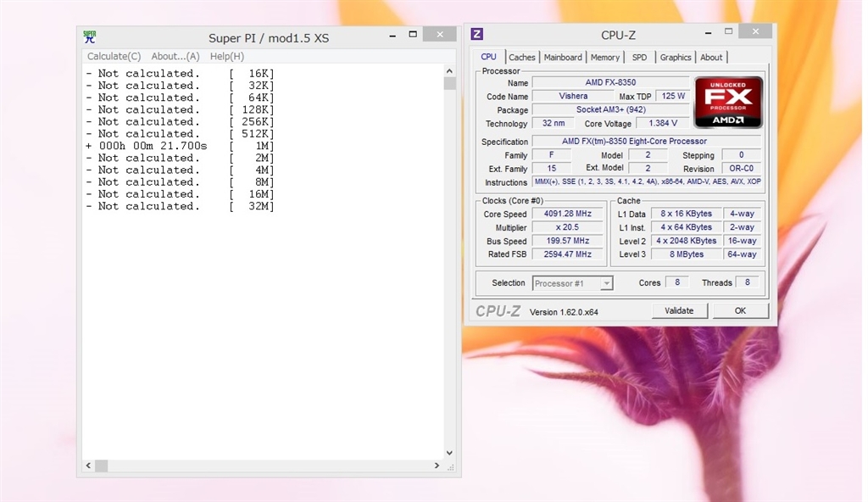Viewport: 868px width, 502px height.
Task: Close the CPU-Z window
Action: (754, 32)
